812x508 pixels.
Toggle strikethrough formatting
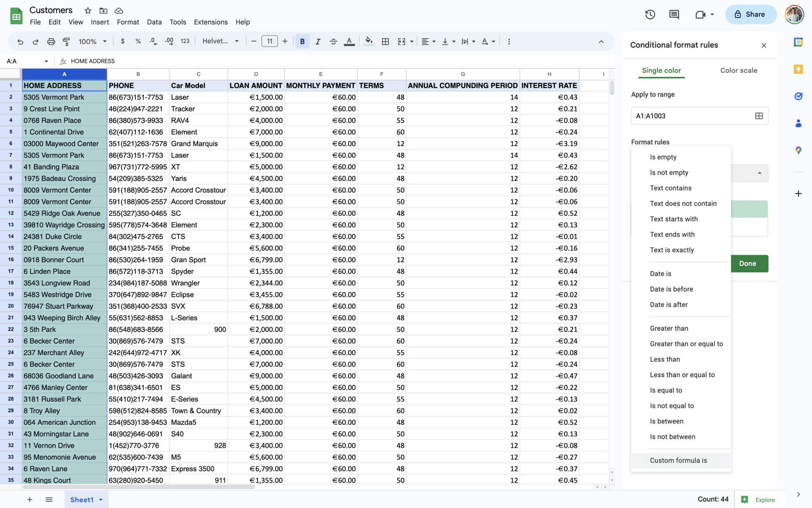click(x=333, y=41)
